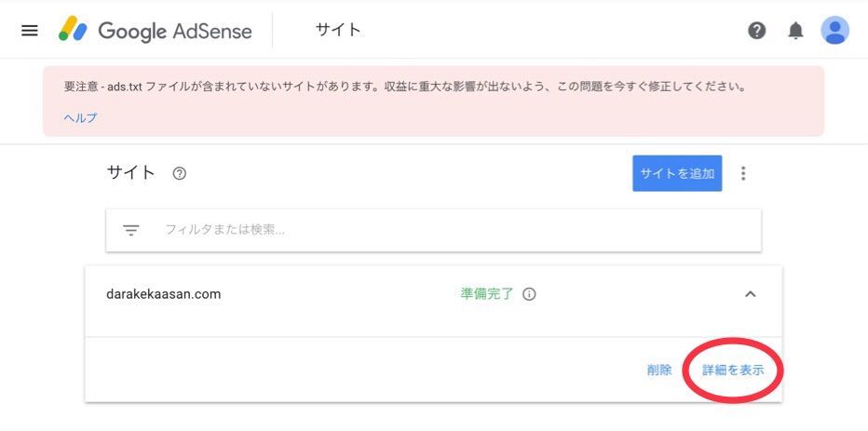Open the help icon in the top bar
Viewport: 868px width, 431px height.
click(x=757, y=31)
